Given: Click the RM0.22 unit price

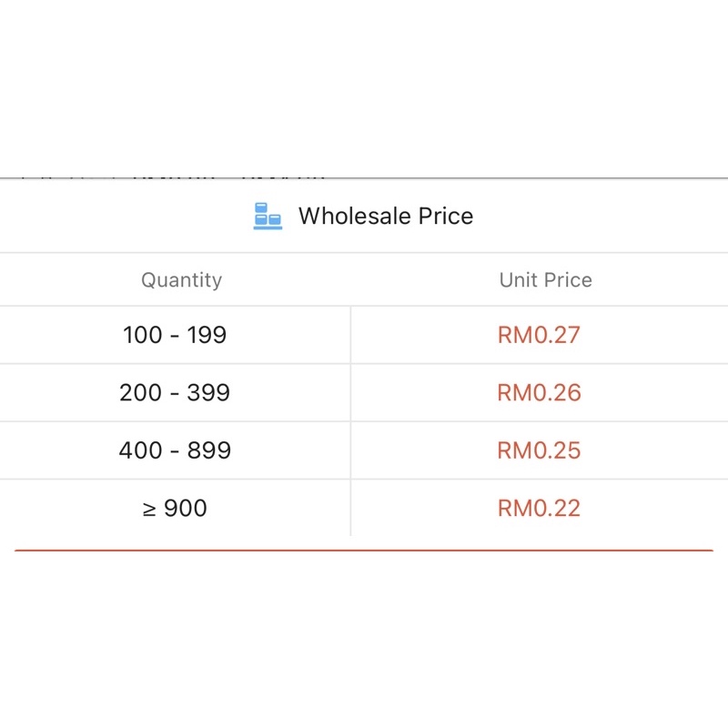Looking at the screenshot, I should pyautogui.click(x=539, y=508).
